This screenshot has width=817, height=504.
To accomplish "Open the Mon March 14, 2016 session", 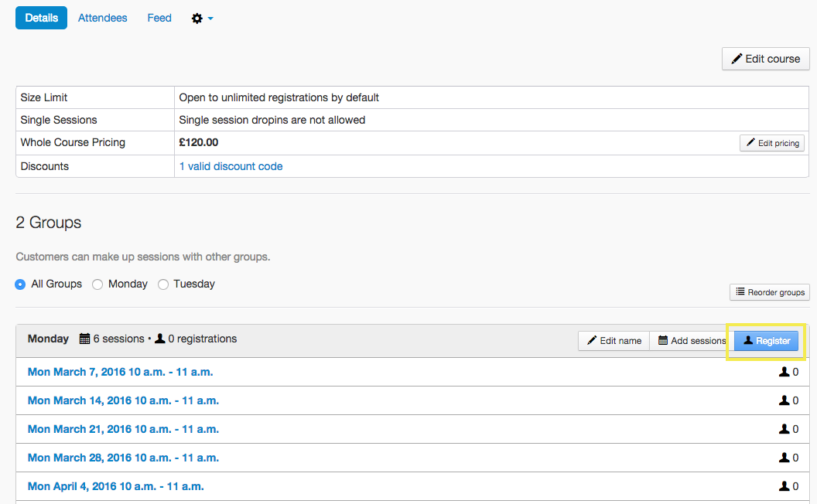I will pyautogui.click(x=123, y=400).
